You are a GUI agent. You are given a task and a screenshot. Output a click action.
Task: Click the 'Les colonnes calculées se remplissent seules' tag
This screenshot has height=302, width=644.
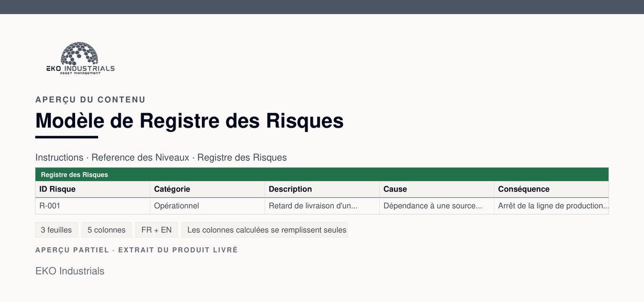click(265, 230)
